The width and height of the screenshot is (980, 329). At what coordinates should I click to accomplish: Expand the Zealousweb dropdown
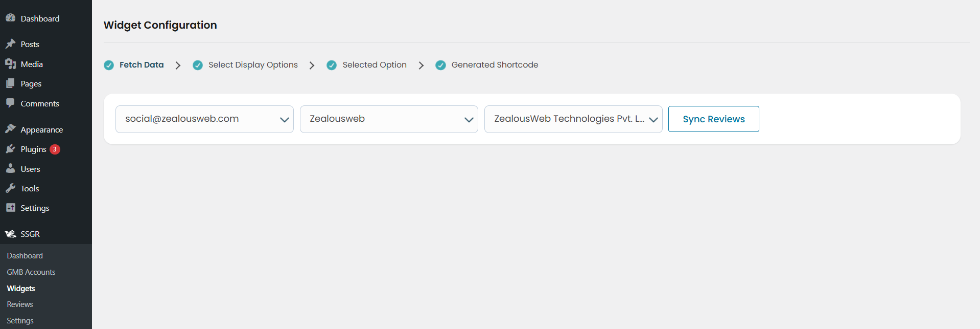(x=388, y=119)
